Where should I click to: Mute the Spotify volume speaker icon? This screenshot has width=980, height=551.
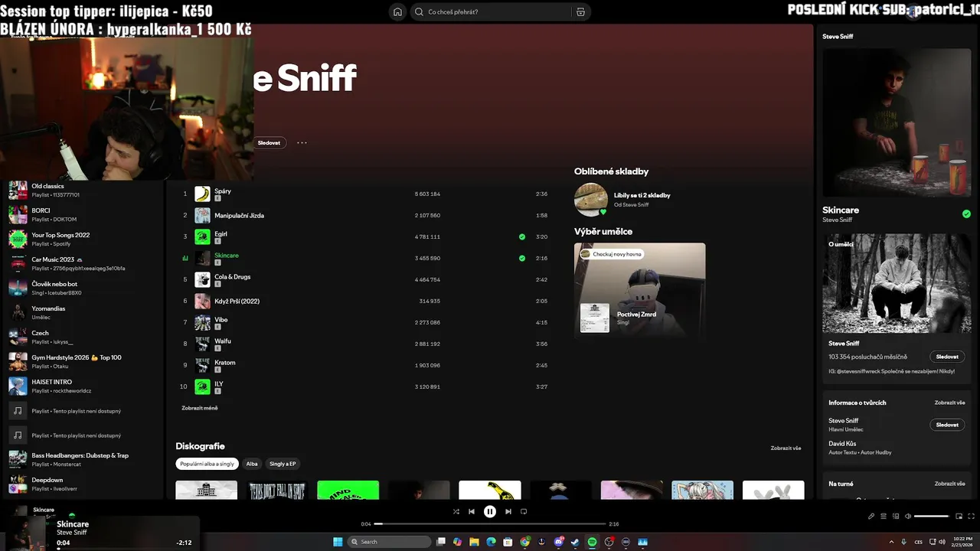click(908, 516)
